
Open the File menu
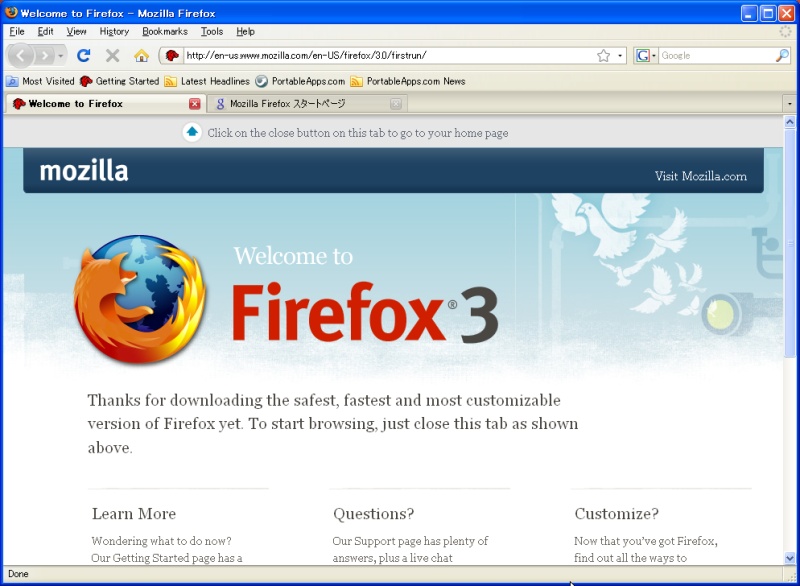pyautogui.click(x=17, y=32)
